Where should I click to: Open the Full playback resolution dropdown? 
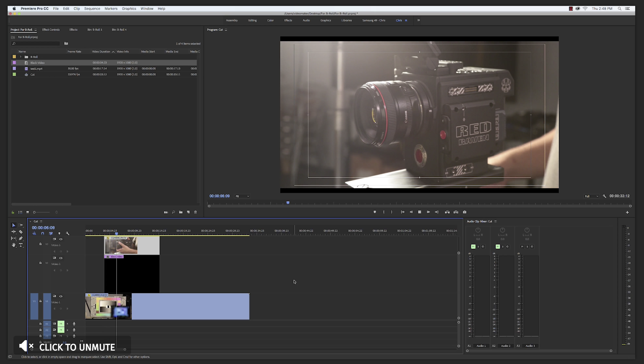tap(592, 196)
